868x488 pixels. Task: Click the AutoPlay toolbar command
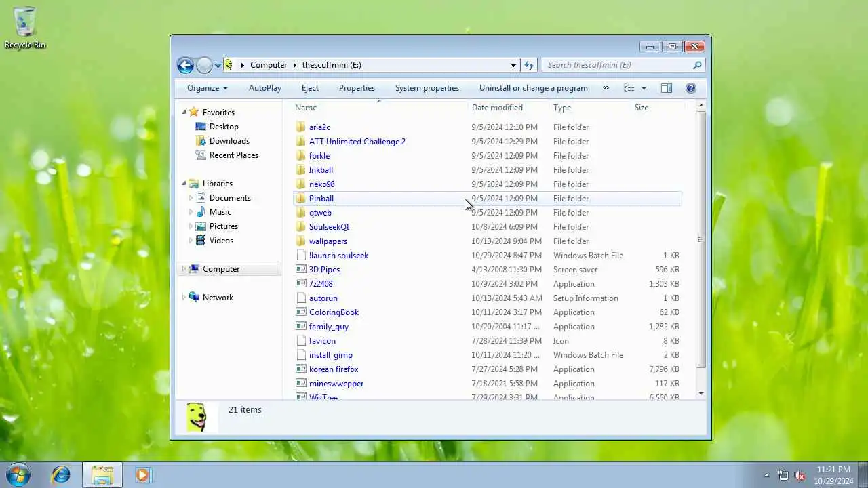click(x=265, y=88)
